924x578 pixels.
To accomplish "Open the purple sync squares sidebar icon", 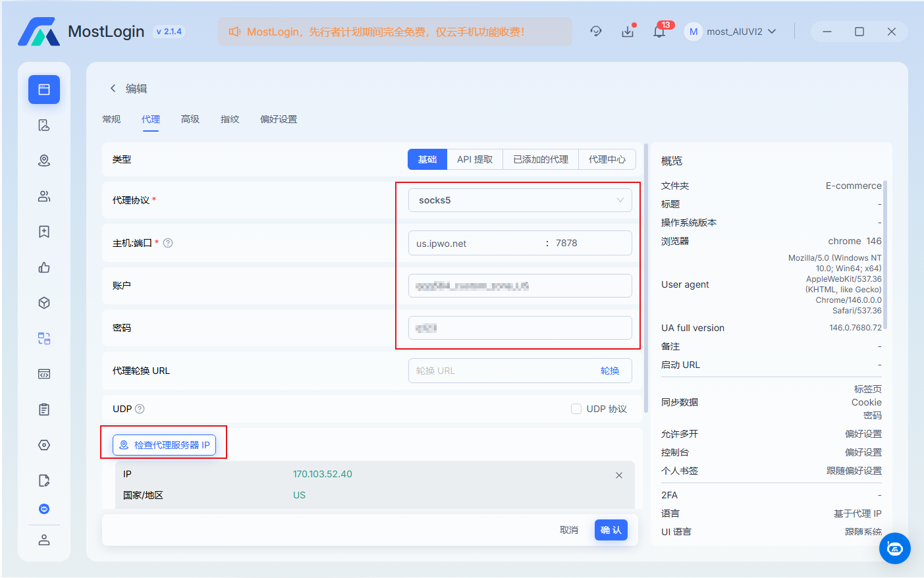I will tap(44, 338).
